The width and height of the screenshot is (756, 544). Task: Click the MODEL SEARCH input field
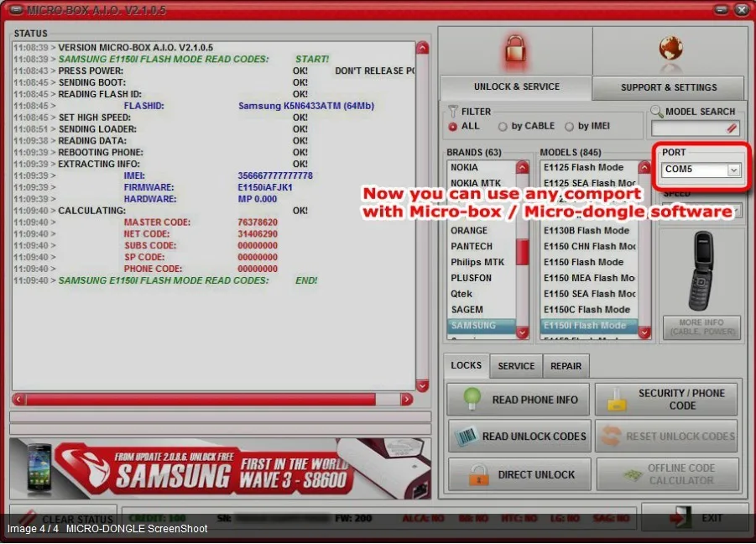click(x=695, y=128)
